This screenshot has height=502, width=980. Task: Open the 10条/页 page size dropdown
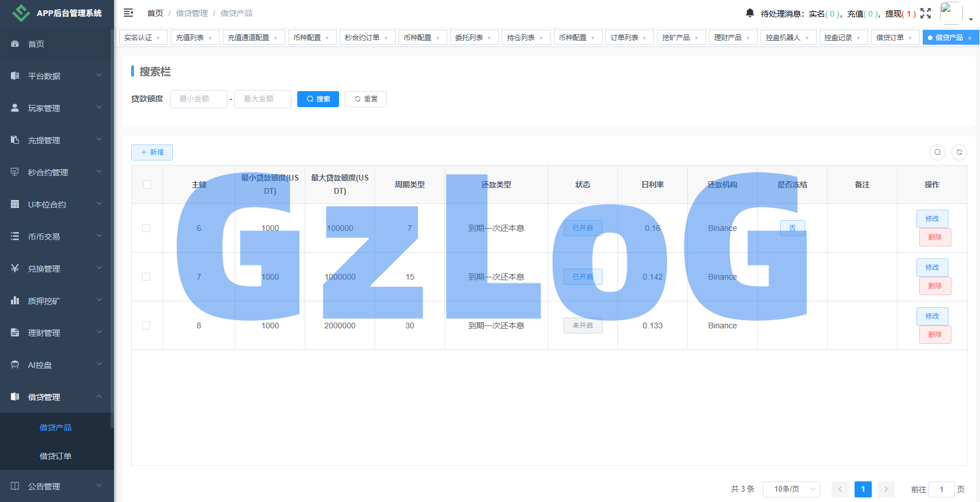(791, 489)
